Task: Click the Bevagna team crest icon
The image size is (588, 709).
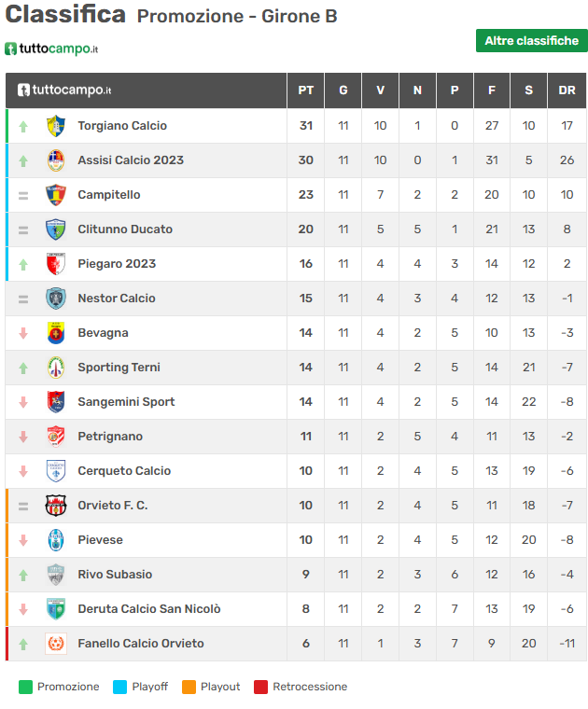Action: [x=56, y=333]
